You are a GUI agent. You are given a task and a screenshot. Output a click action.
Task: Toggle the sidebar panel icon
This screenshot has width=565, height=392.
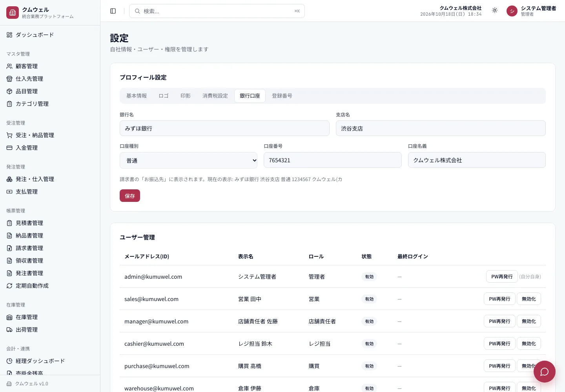click(x=113, y=11)
